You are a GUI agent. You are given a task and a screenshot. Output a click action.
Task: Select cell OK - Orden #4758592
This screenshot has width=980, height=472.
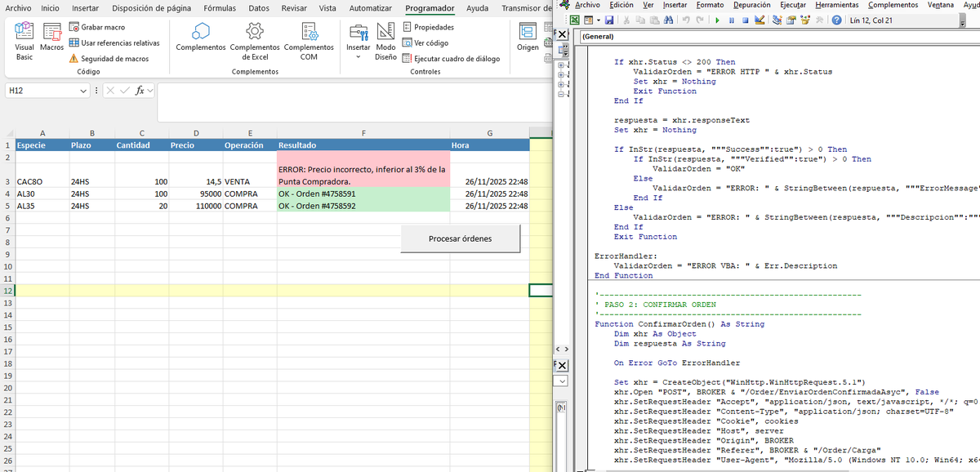[363, 206]
